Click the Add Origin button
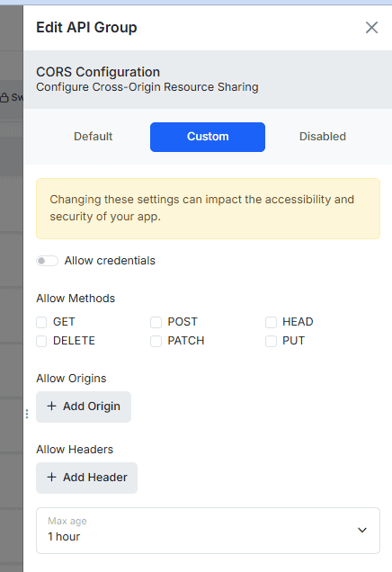Viewport: 392px width, 572px height. [x=84, y=407]
